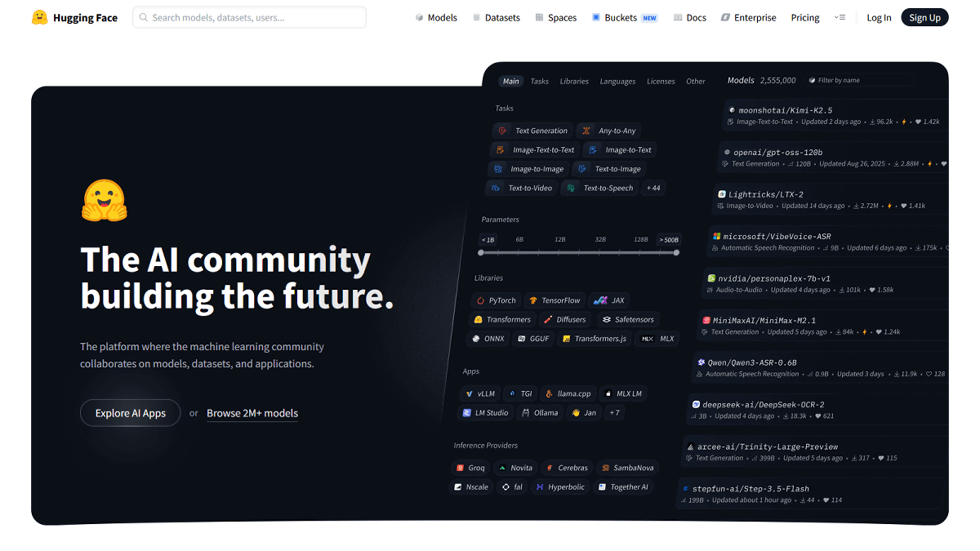Select the MLX LM app icon chip
The height and width of the screenshot is (551, 980).
coord(624,393)
